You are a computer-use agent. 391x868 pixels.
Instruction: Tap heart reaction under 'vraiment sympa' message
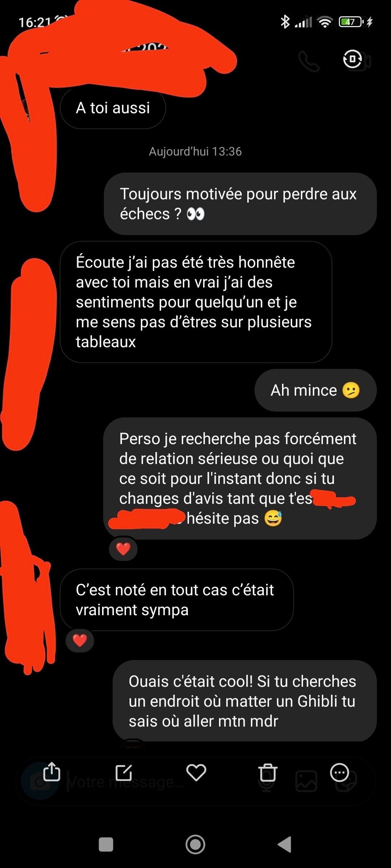tap(80, 640)
